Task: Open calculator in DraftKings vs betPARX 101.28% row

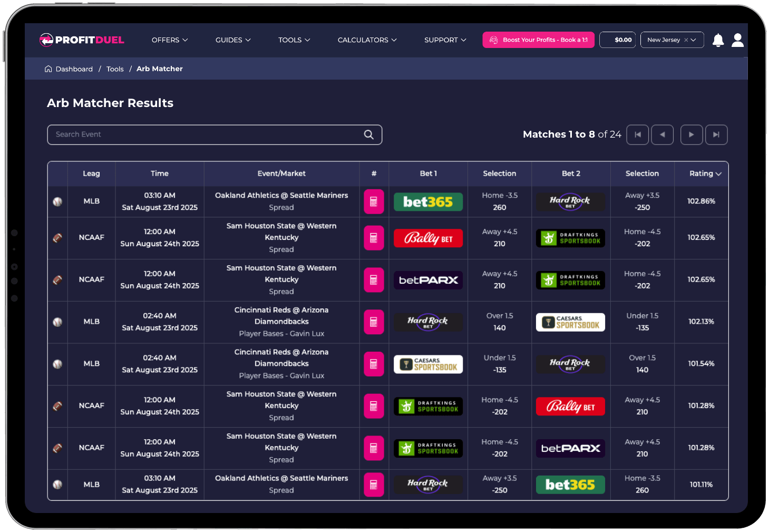Action: point(374,448)
